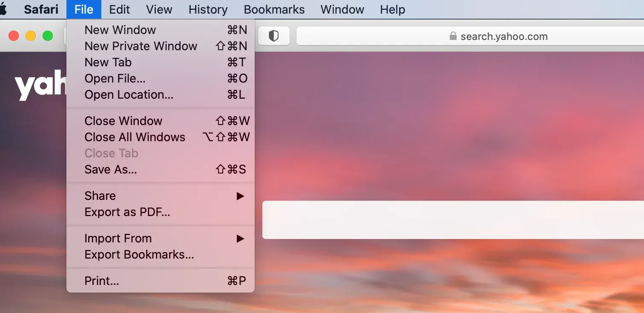Choose Close Window menu item
Screen dimensions: 644x313
pos(161,121)
